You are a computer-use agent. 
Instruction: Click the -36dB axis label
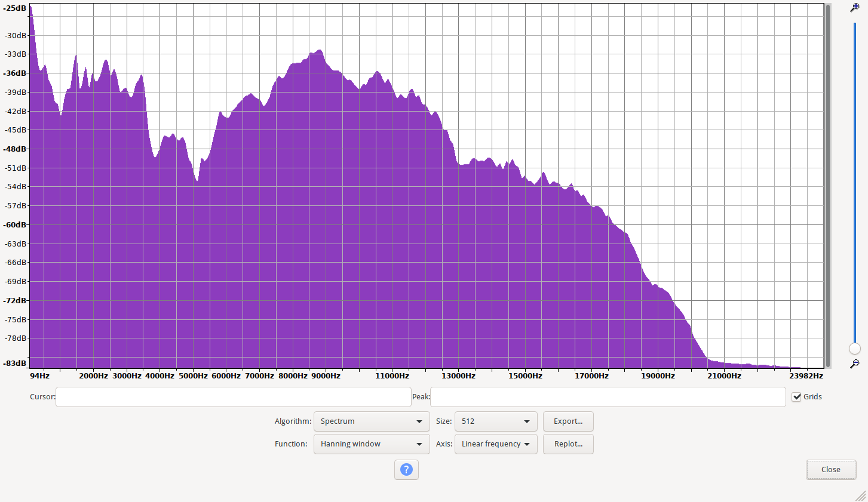16,73
